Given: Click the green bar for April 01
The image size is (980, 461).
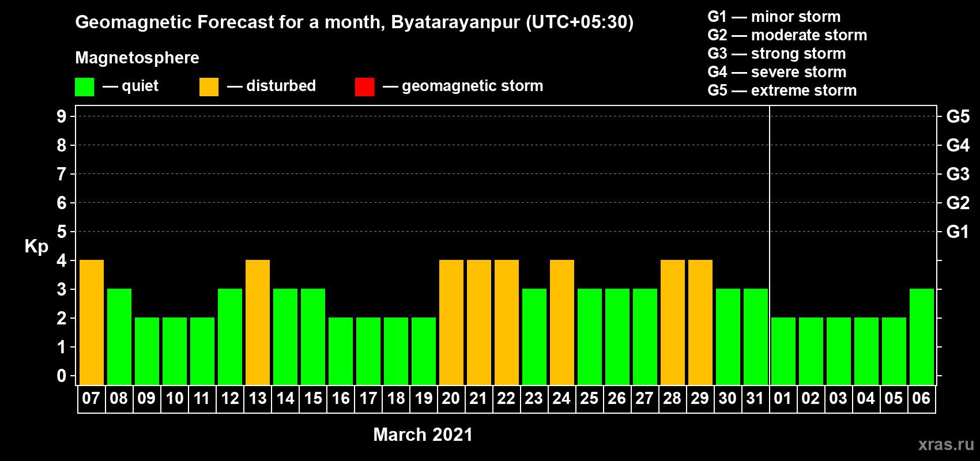Looking at the screenshot, I should [783, 352].
